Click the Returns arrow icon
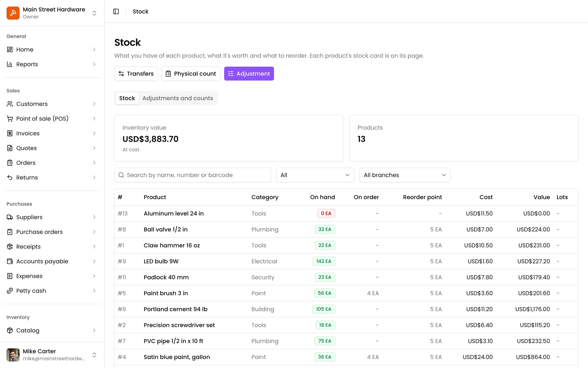Viewport: 588px width, 368px height. point(10,177)
